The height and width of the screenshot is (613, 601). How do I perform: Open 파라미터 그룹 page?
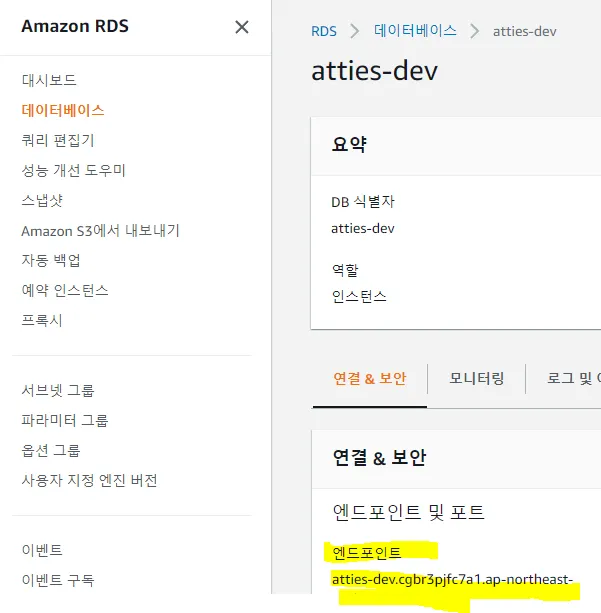pyautogui.click(x=65, y=420)
